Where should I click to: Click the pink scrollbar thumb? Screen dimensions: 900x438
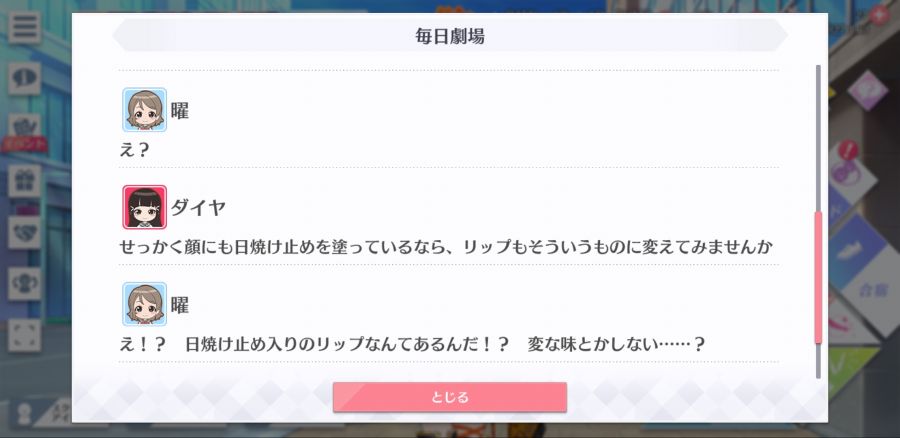818,277
